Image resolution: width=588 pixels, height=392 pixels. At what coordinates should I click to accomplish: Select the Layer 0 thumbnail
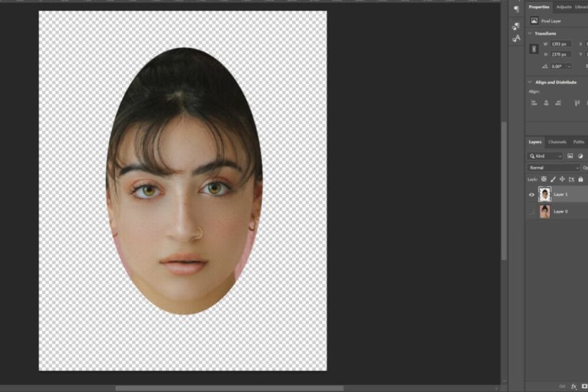(544, 212)
